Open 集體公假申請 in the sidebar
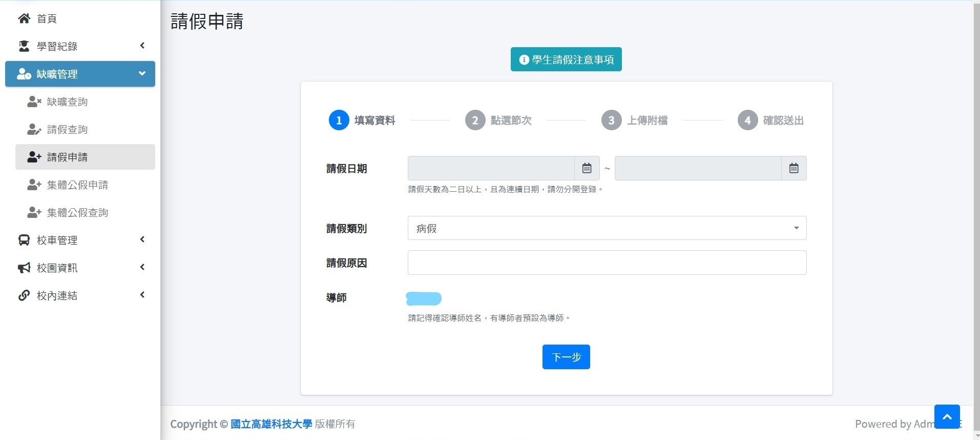The height and width of the screenshot is (440, 980). 85,185
